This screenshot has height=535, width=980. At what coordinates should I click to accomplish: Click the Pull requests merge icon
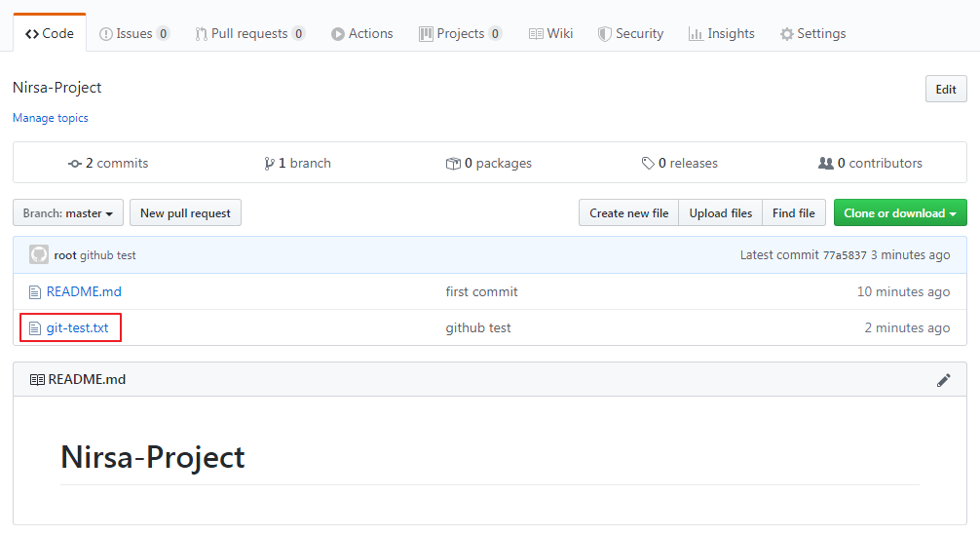tap(201, 34)
